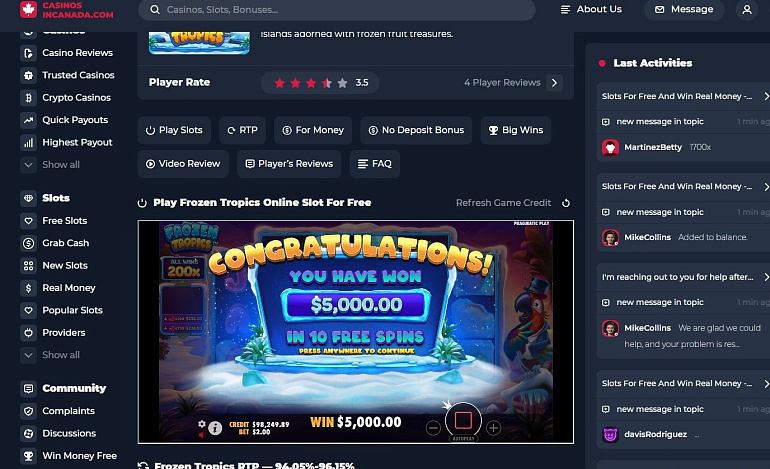Expand Show all under Slots section
Screen dimensions: 770x469
point(50,355)
